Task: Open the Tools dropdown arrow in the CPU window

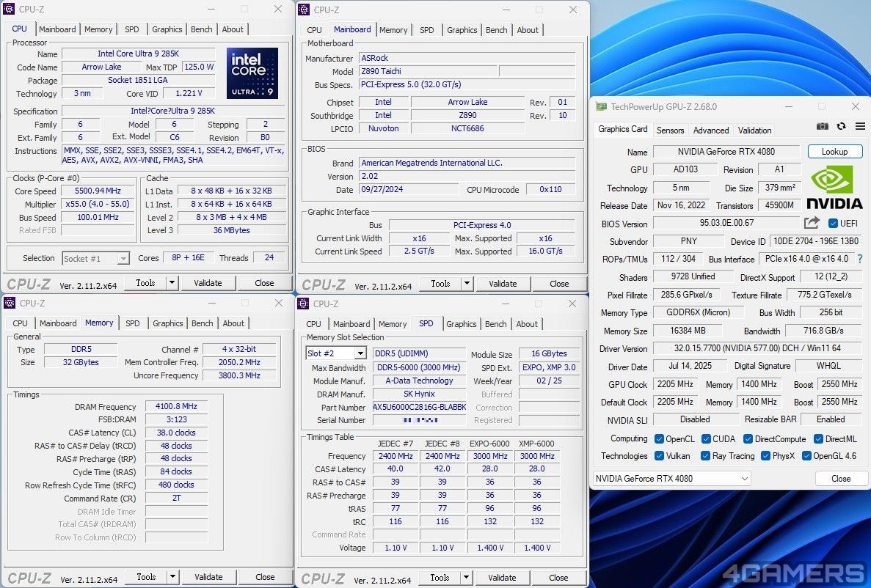Action: (172, 283)
